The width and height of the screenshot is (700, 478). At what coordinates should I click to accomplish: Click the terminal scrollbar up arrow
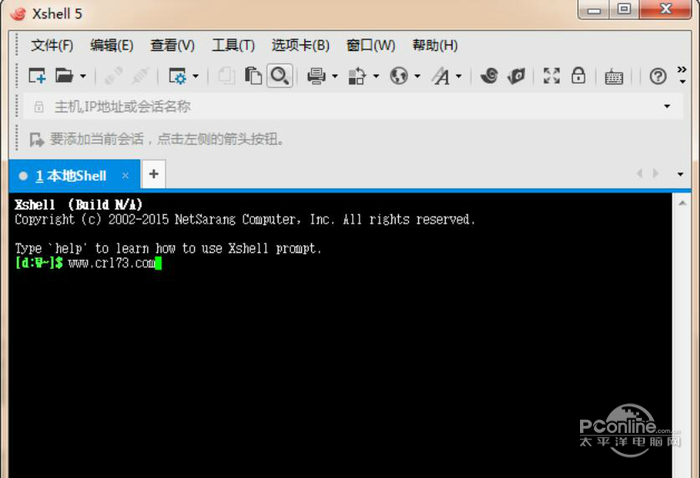(682, 204)
